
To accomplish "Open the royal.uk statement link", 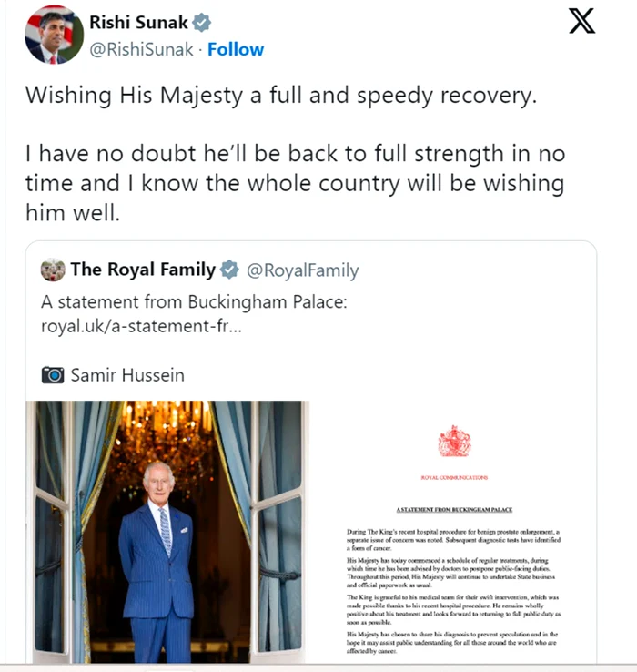I will coord(141,326).
